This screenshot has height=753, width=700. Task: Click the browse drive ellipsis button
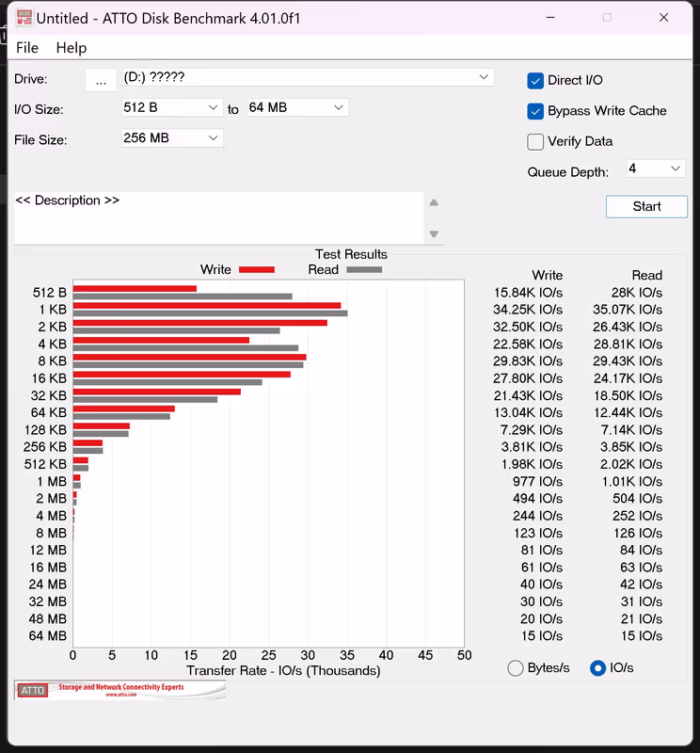point(101,80)
